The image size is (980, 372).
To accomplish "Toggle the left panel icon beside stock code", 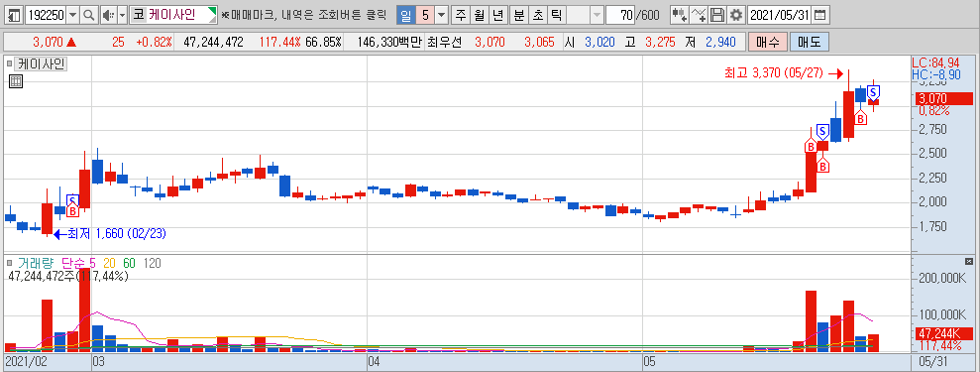I will point(15,14).
